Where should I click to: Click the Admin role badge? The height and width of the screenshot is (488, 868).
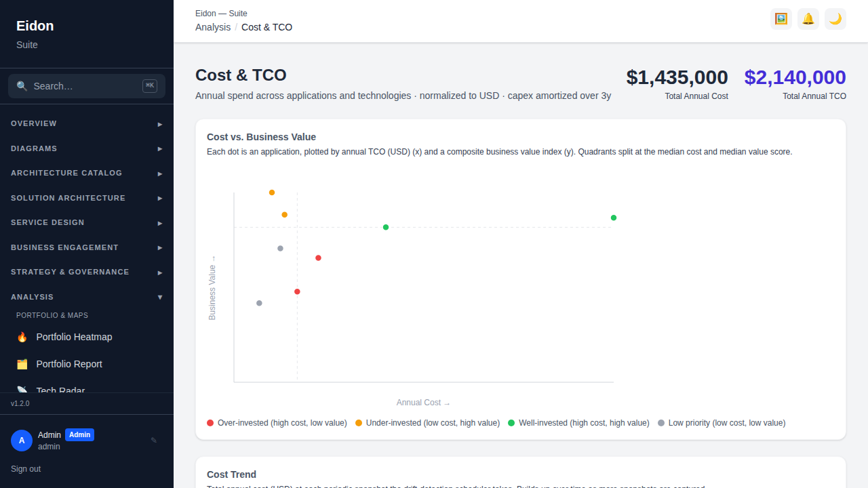(x=79, y=435)
